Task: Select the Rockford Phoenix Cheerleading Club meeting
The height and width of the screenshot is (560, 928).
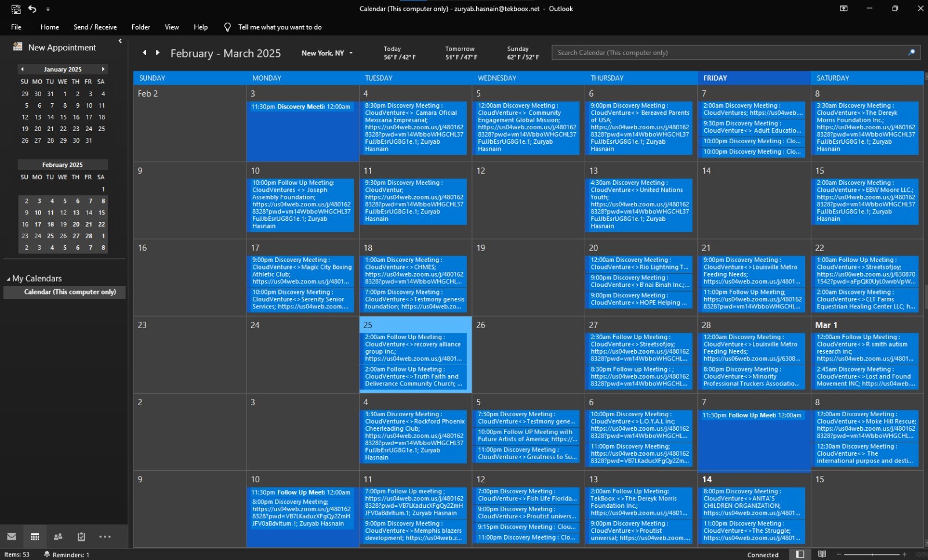Action: click(414, 436)
